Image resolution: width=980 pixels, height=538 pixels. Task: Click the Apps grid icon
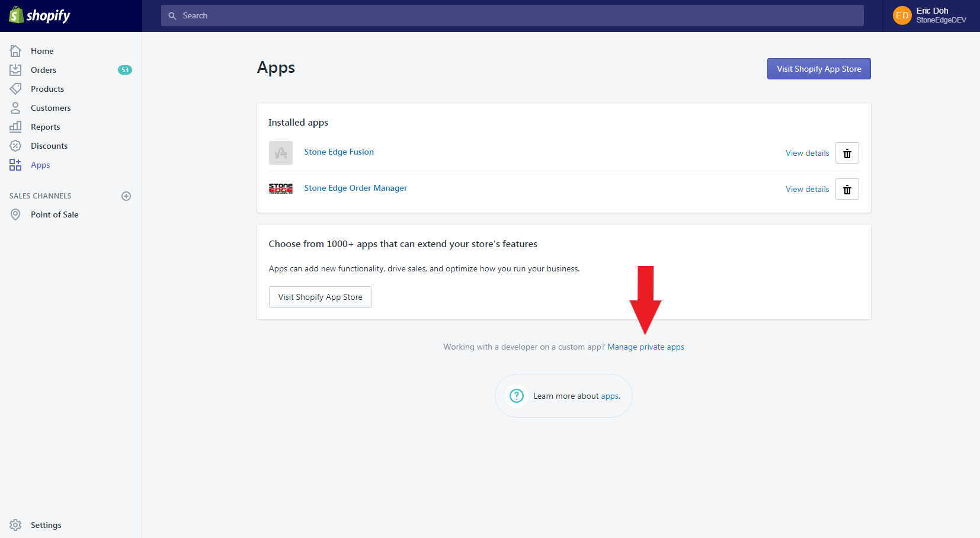click(x=15, y=165)
